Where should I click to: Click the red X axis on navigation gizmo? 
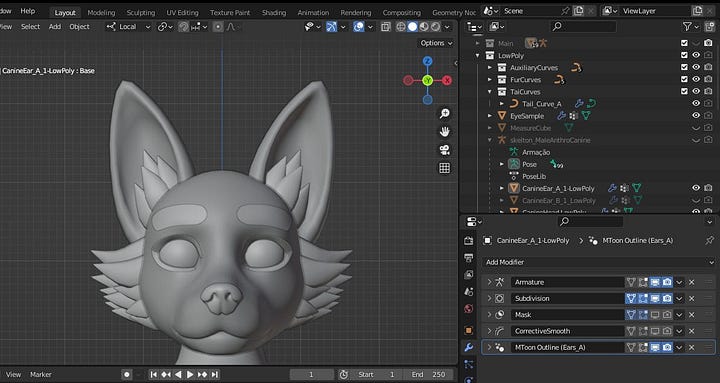447,81
